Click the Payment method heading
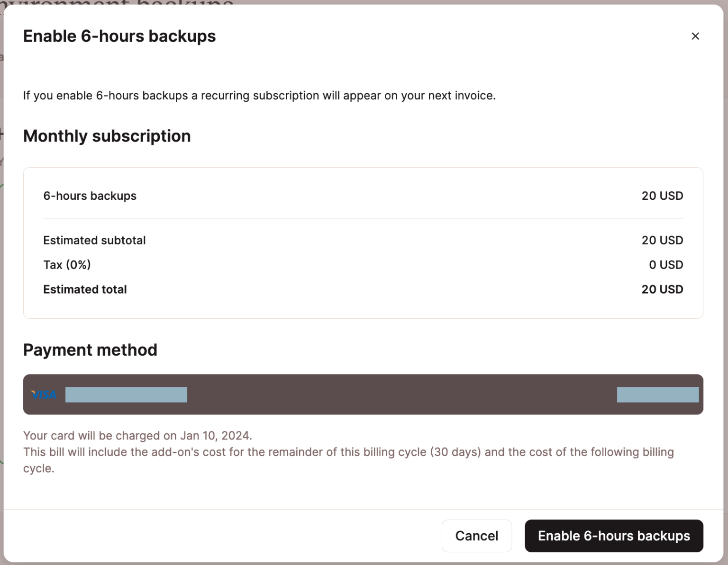The image size is (728, 565). [x=90, y=350]
